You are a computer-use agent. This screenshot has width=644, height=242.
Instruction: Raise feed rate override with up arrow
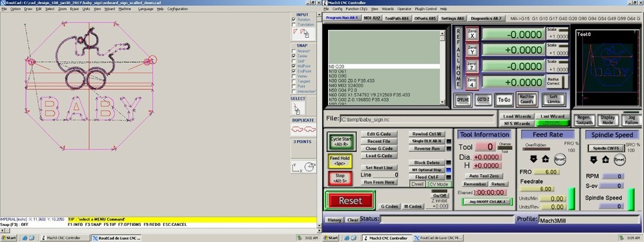(545, 159)
